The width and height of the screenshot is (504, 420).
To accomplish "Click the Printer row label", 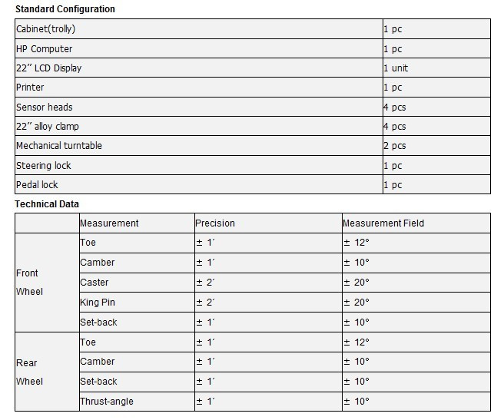I will (x=199, y=88).
